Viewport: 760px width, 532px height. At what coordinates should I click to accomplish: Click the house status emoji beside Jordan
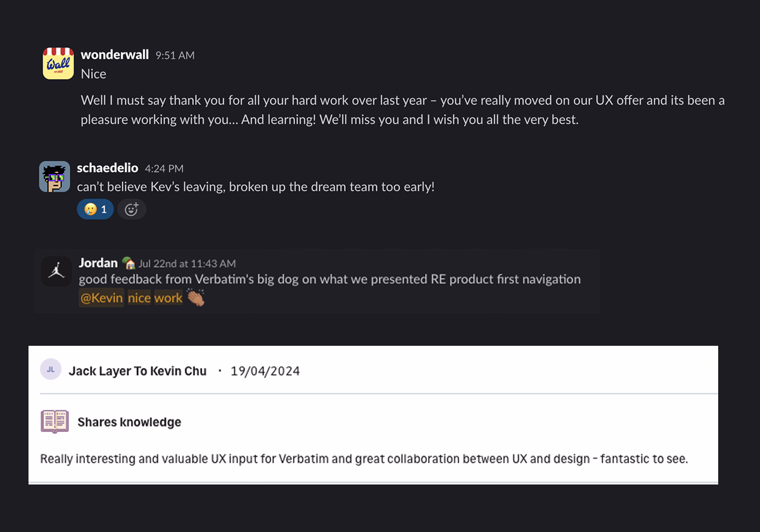(x=129, y=263)
